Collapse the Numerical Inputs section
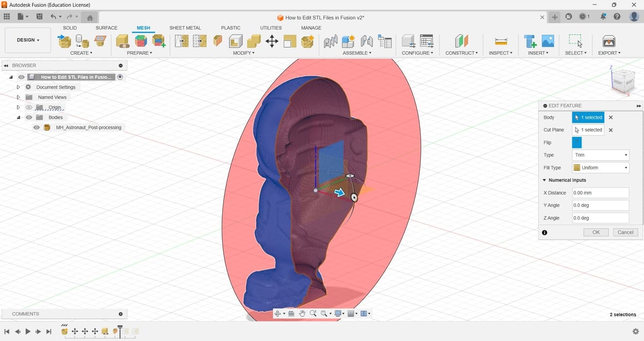The image size is (644, 341). 545,180
